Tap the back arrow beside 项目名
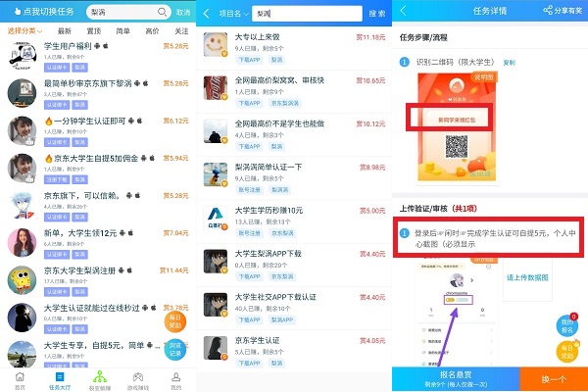The height and width of the screenshot is (392, 588). (207, 14)
